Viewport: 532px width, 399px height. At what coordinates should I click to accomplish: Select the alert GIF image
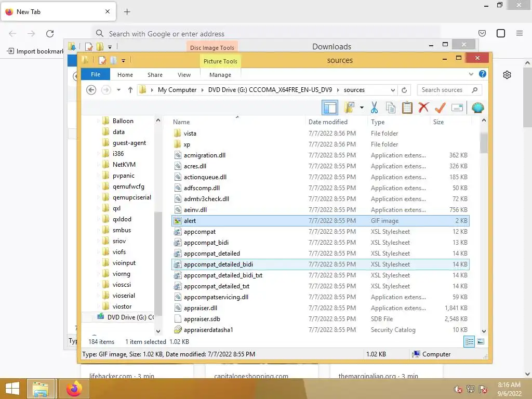point(320,220)
